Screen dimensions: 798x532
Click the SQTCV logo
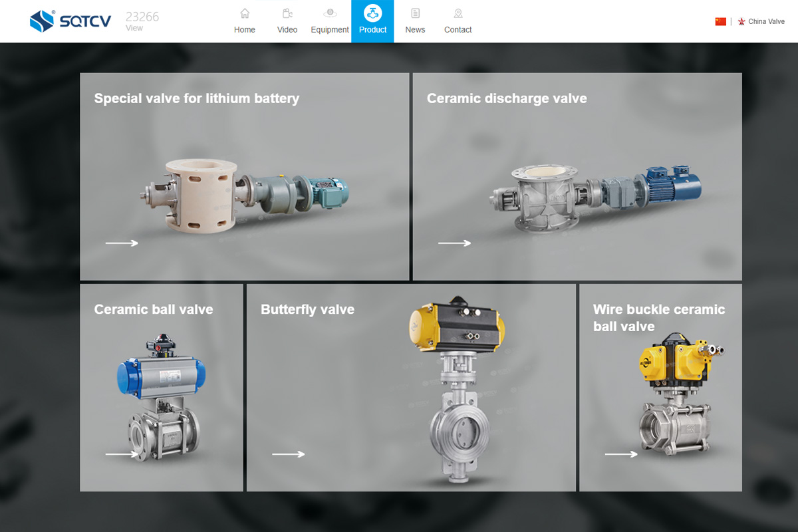70,21
